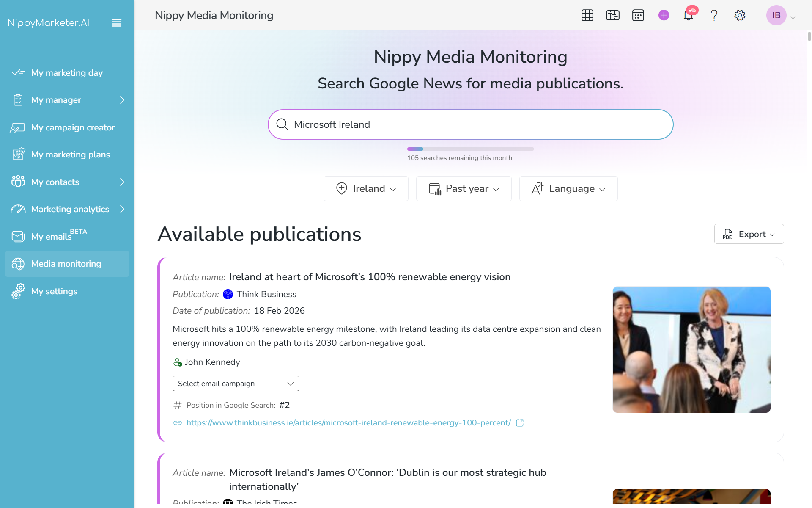
Task: Click article title about renewable energy vision
Action: pos(370,277)
